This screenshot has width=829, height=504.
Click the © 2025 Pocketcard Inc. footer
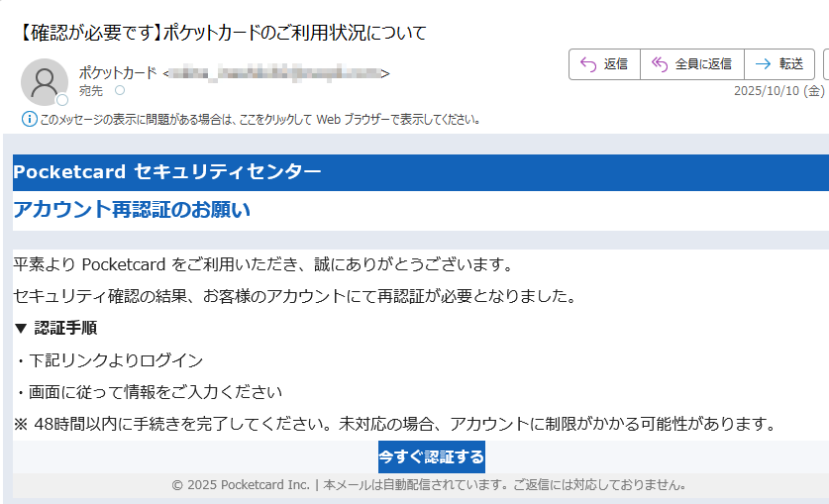(x=429, y=485)
